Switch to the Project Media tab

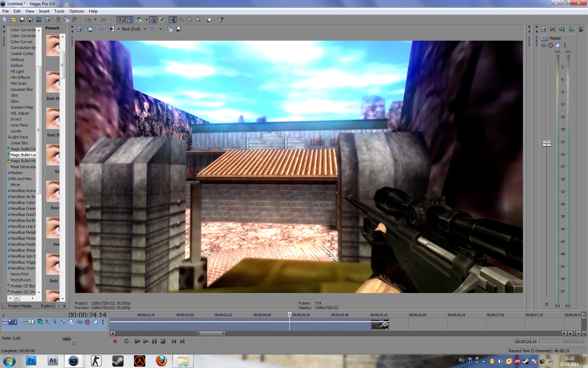tap(20, 306)
